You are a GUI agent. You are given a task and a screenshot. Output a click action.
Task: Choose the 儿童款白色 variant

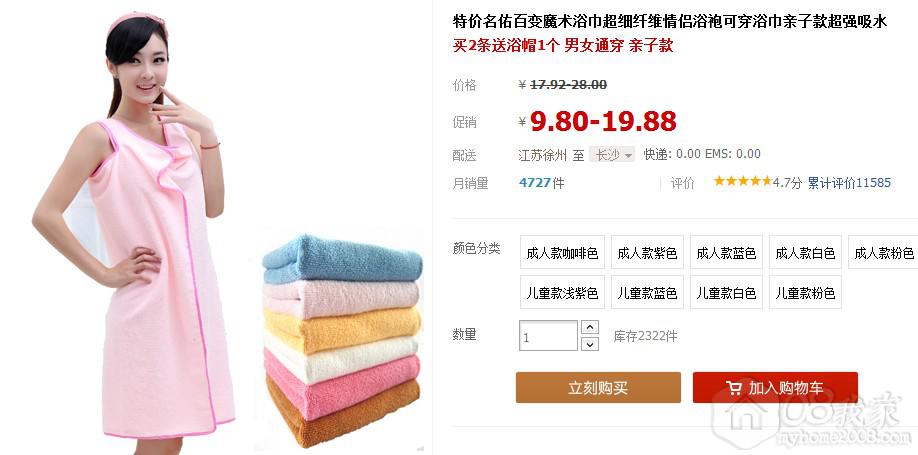[x=726, y=292]
